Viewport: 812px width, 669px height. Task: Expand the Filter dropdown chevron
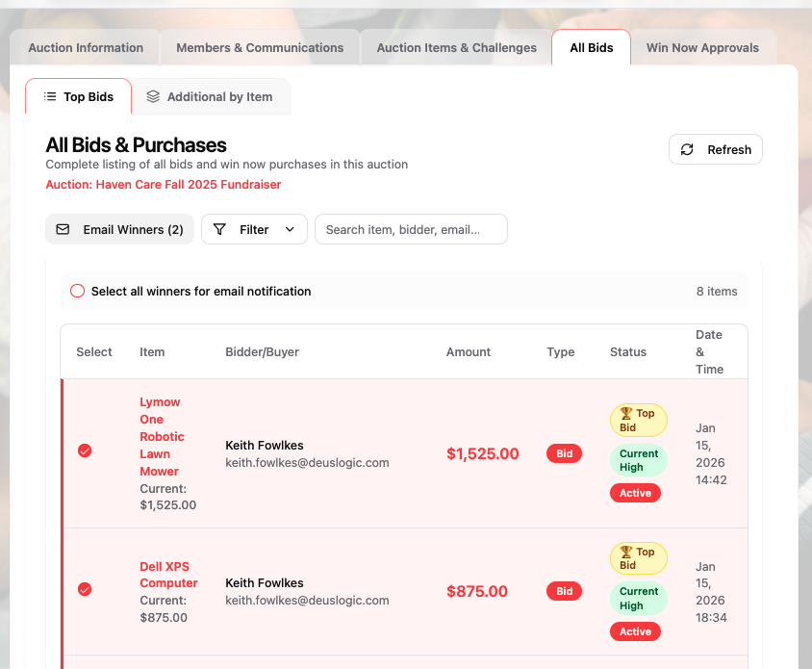(289, 230)
